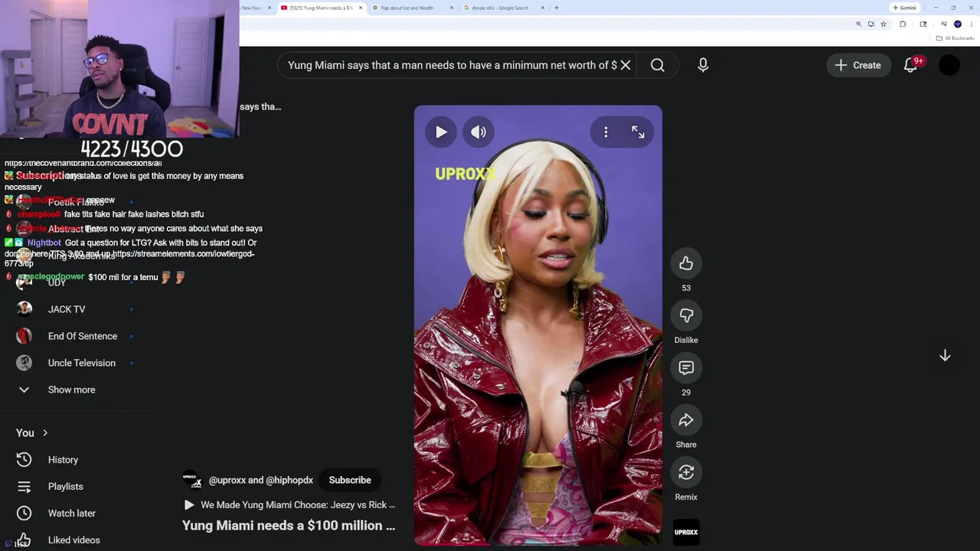Close the Yung Miami YouTube tab

[359, 8]
